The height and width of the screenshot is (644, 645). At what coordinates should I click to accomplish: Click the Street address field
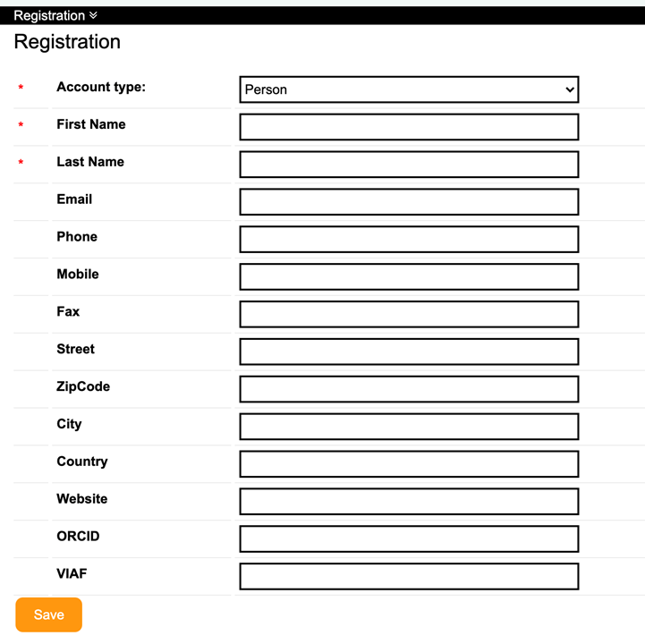coord(409,352)
